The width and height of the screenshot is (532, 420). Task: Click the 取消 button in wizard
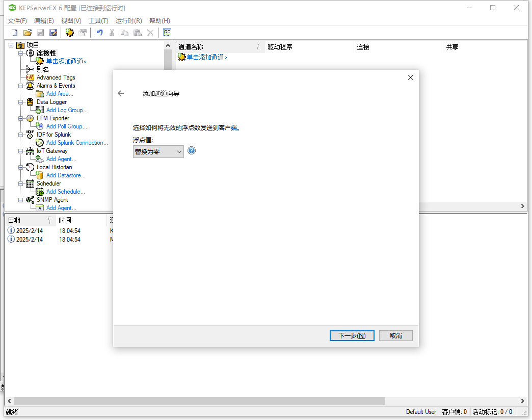[x=395, y=335]
